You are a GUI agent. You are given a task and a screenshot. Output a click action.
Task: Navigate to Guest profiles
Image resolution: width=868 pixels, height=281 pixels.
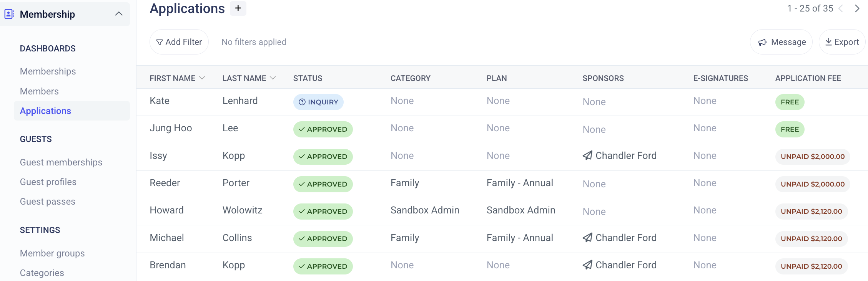pyautogui.click(x=48, y=182)
